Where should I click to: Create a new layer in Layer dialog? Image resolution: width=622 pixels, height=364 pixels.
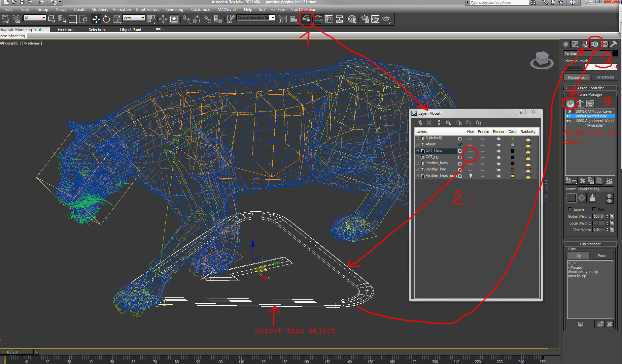click(x=419, y=123)
